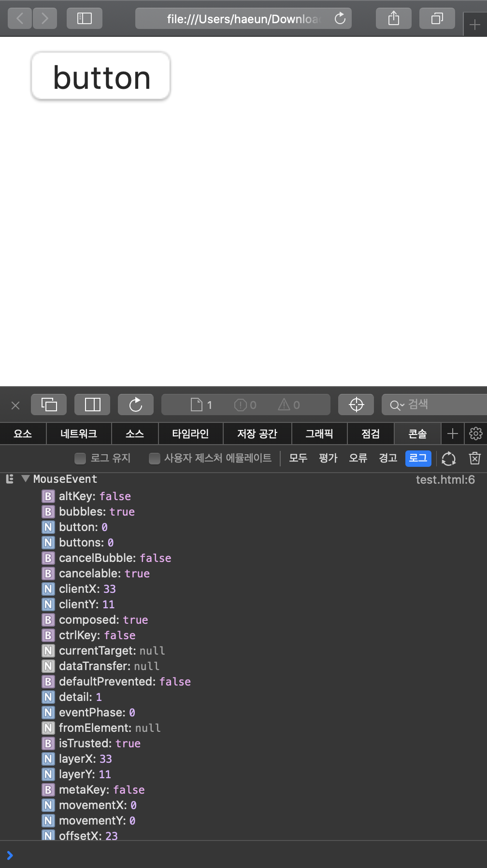The image size is (487, 868).
Task: Filter console by 평가
Action: point(328,458)
